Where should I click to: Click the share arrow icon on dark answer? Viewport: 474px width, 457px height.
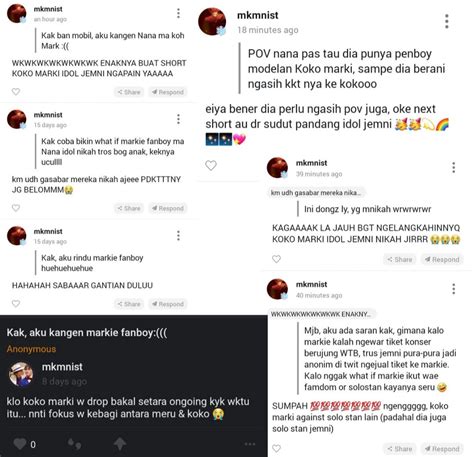120,444
